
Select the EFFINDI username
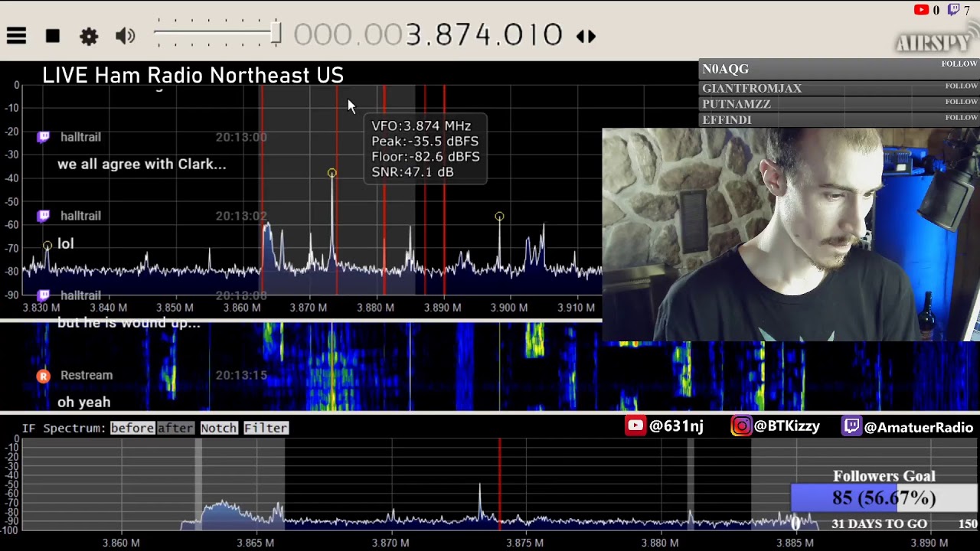click(727, 120)
